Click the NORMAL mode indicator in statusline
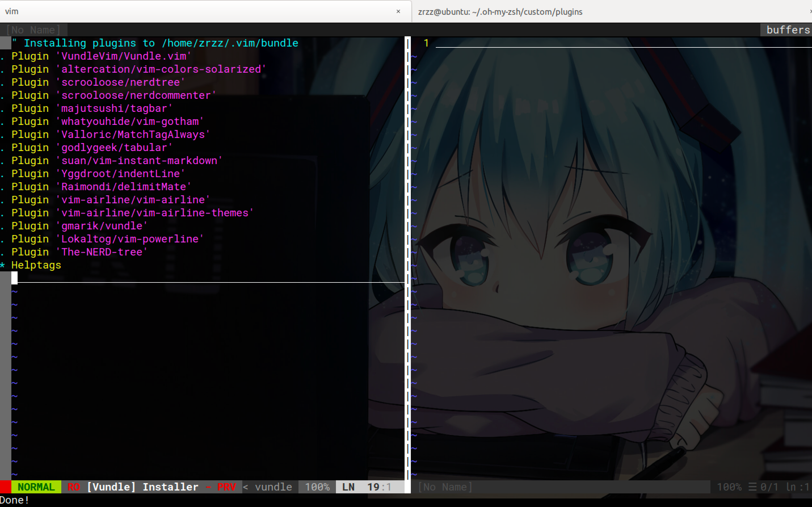 pos(36,487)
